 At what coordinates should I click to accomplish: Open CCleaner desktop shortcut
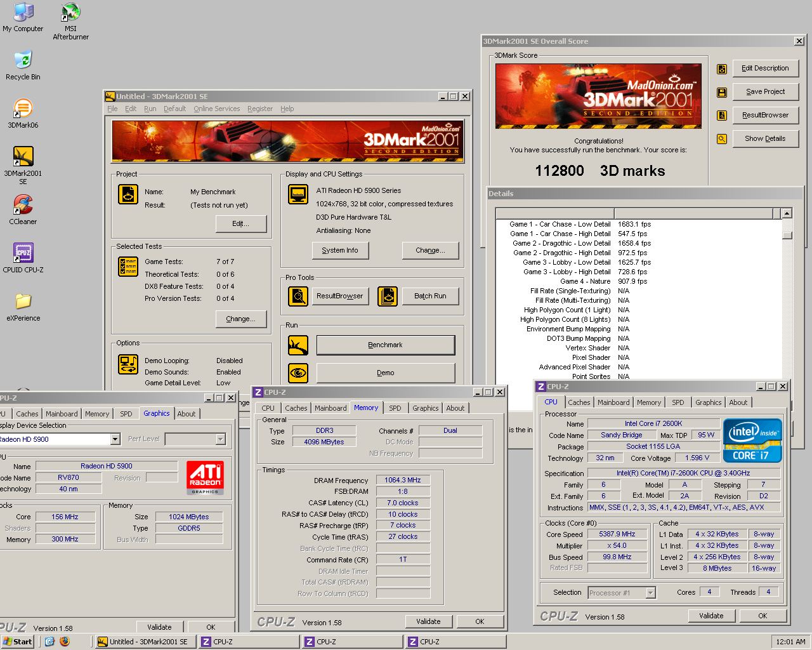pyautogui.click(x=23, y=209)
